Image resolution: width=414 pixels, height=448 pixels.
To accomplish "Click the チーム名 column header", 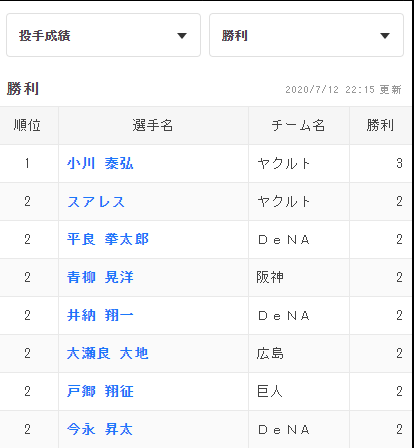I will [x=299, y=126].
